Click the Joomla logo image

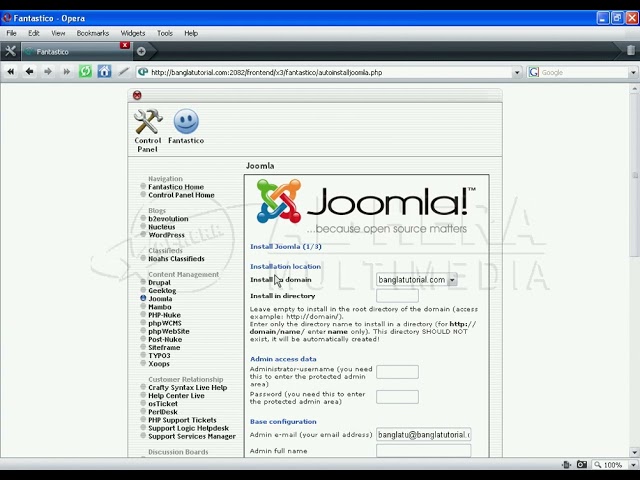[366, 207]
